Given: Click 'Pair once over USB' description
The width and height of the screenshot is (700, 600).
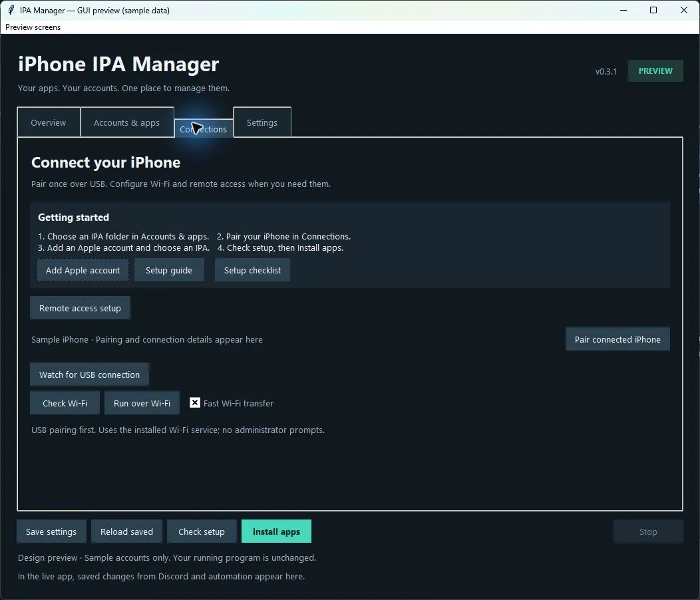Looking at the screenshot, I should (x=181, y=184).
